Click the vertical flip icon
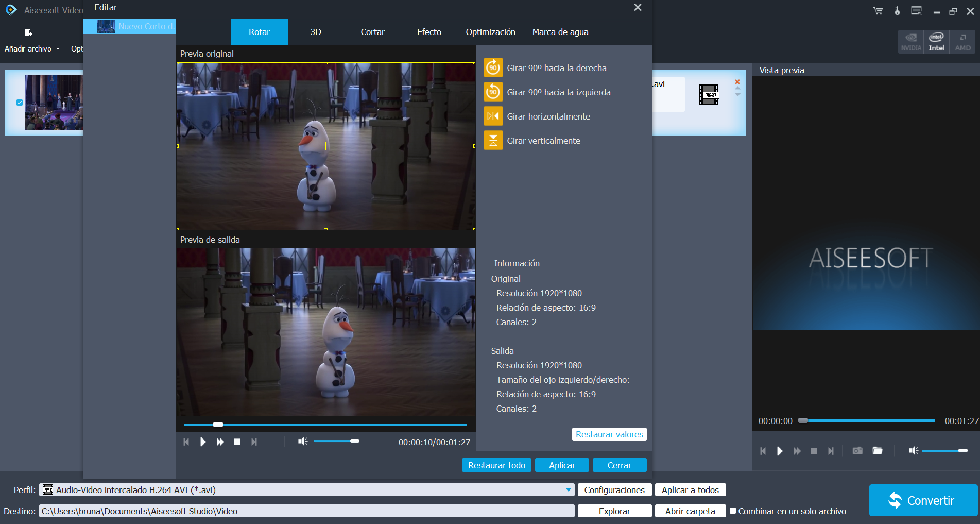 493,141
